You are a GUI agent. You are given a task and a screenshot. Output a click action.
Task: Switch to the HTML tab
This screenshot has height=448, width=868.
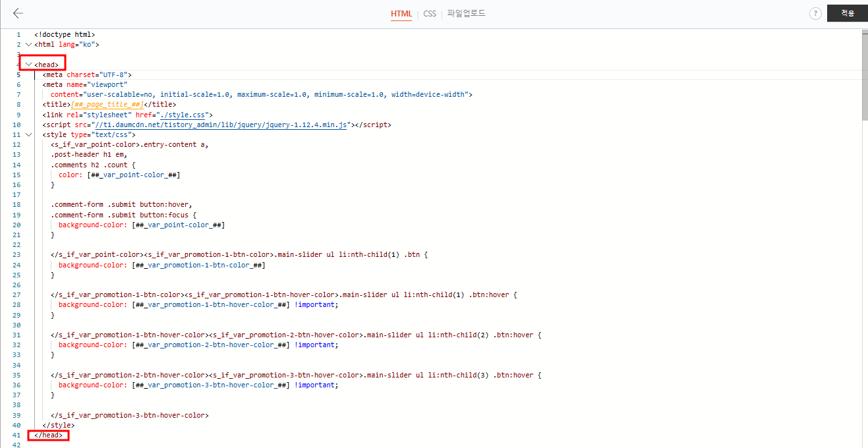pos(401,14)
